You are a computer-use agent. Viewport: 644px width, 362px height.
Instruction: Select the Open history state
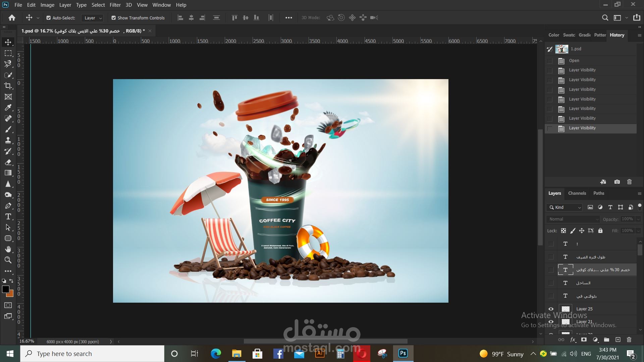pyautogui.click(x=574, y=61)
